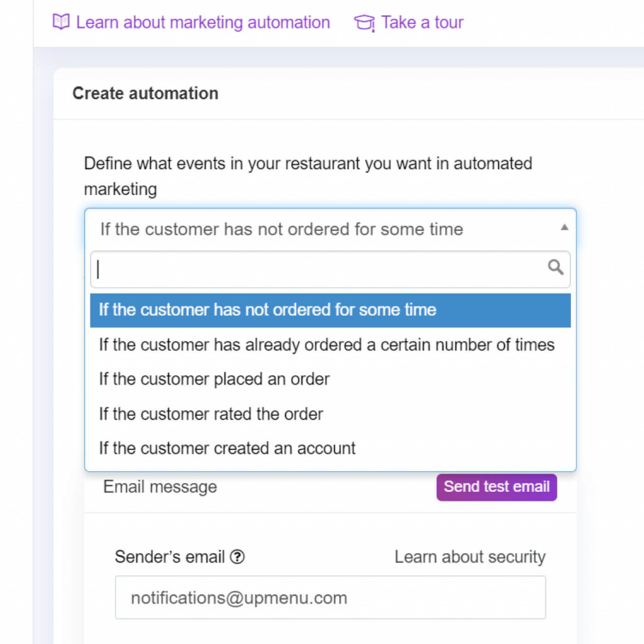The width and height of the screenshot is (644, 644).
Task: Choose 'If the customer has already ordered a certain number of times'
Action: (x=327, y=345)
